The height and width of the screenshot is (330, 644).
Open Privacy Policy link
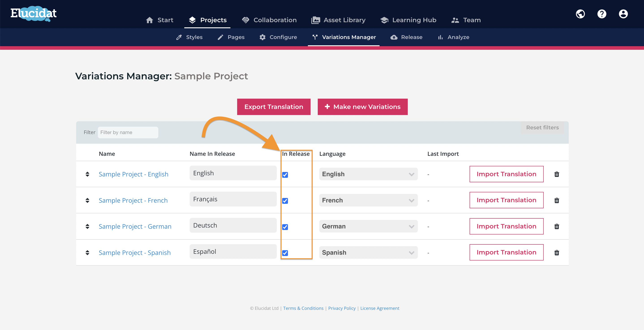(x=342, y=308)
